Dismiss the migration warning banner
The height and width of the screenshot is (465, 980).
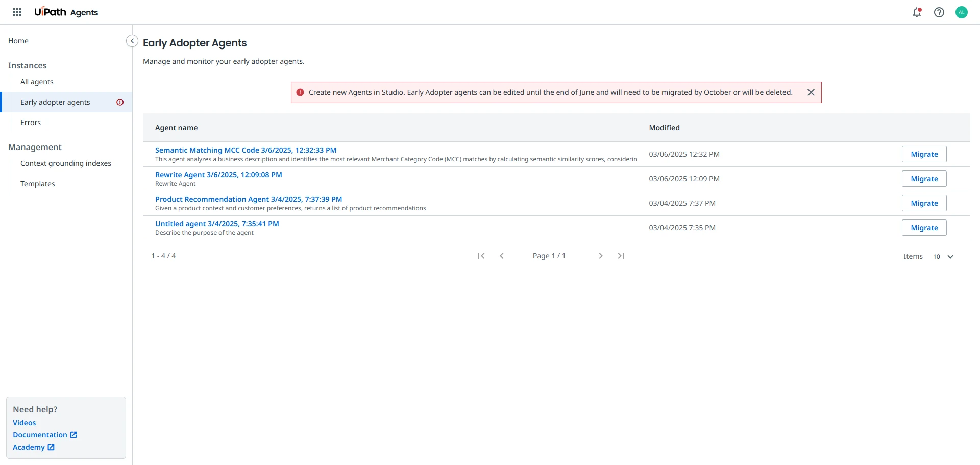point(811,92)
